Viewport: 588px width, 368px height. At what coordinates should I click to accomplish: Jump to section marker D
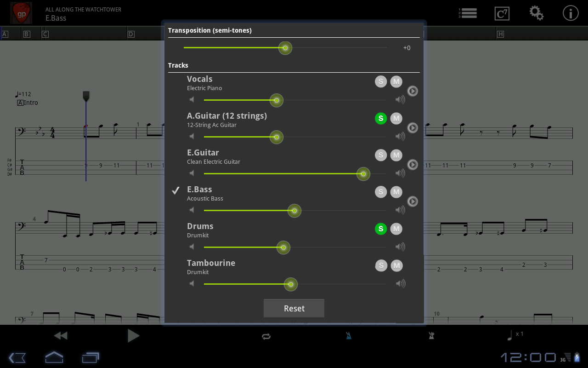click(x=131, y=34)
